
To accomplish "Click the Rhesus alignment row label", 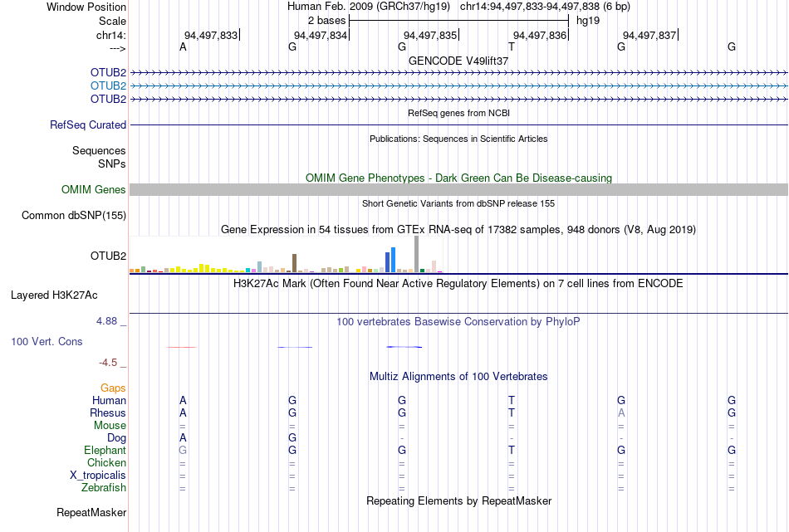I will tap(108, 412).
